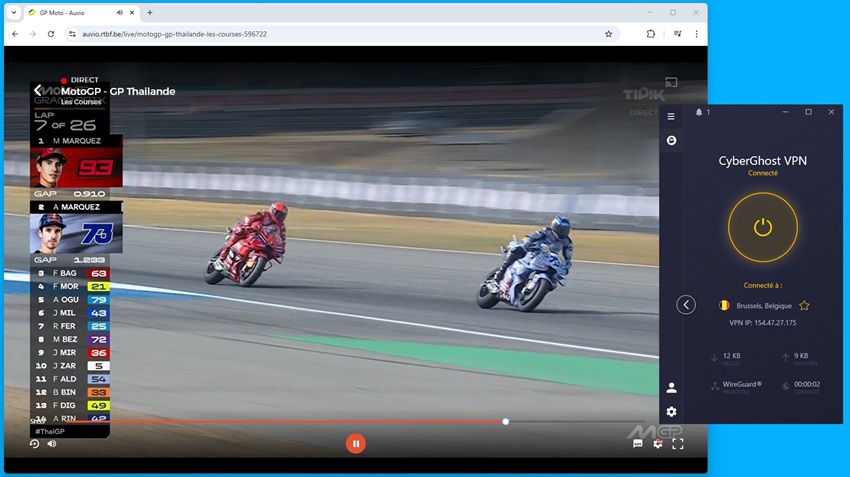850x477 pixels.
Task: Toggle favorite star for Brussels server
Action: click(804, 306)
